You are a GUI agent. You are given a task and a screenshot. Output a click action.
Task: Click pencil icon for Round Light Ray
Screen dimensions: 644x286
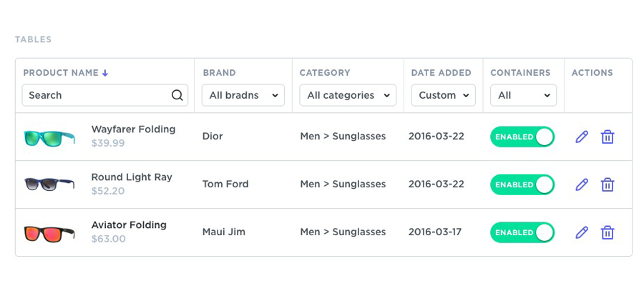click(582, 184)
